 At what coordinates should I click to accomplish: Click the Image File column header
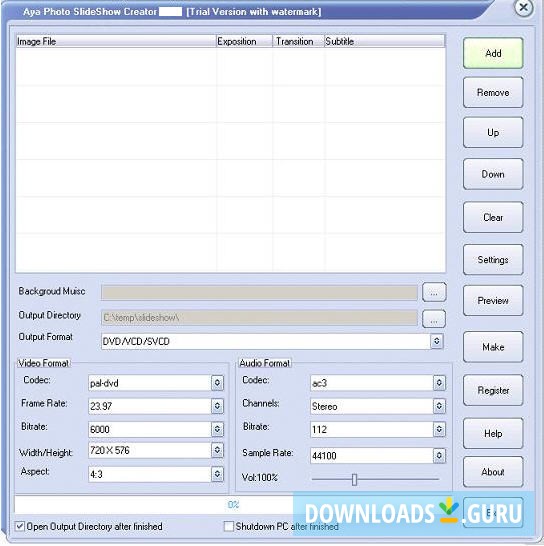pyautogui.click(x=116, y=41)
